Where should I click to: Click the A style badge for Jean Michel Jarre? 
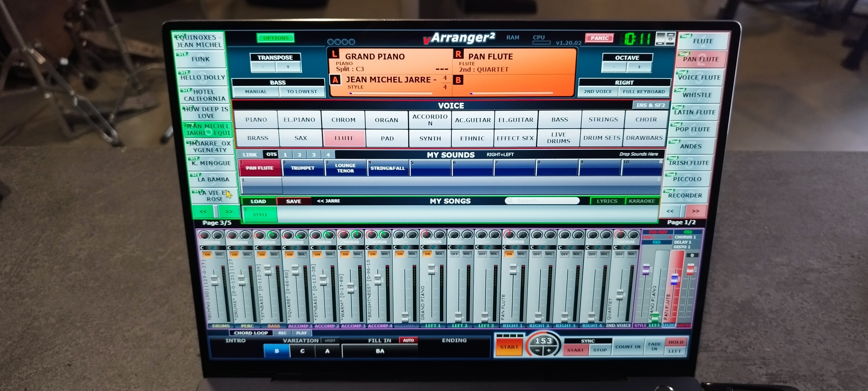(x=335, y=80)
